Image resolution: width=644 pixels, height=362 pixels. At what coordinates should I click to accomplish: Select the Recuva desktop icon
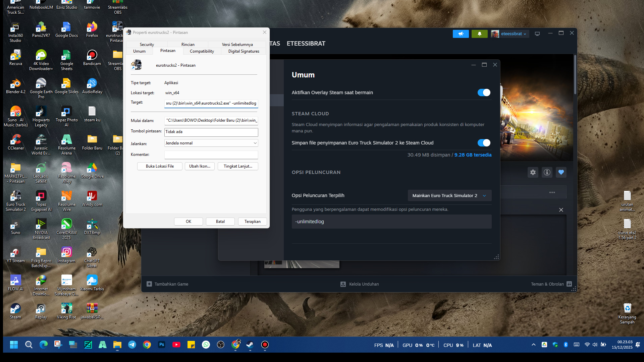[15, 58]
